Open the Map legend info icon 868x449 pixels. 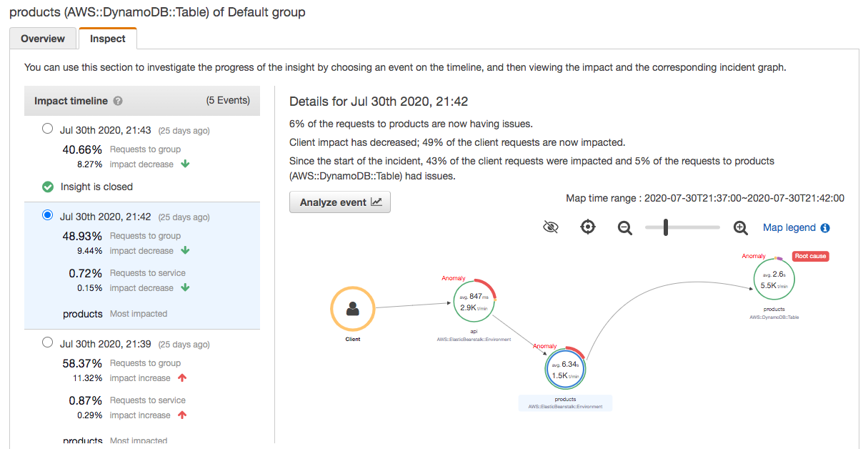pyautogui.click(x=827, y=227)
